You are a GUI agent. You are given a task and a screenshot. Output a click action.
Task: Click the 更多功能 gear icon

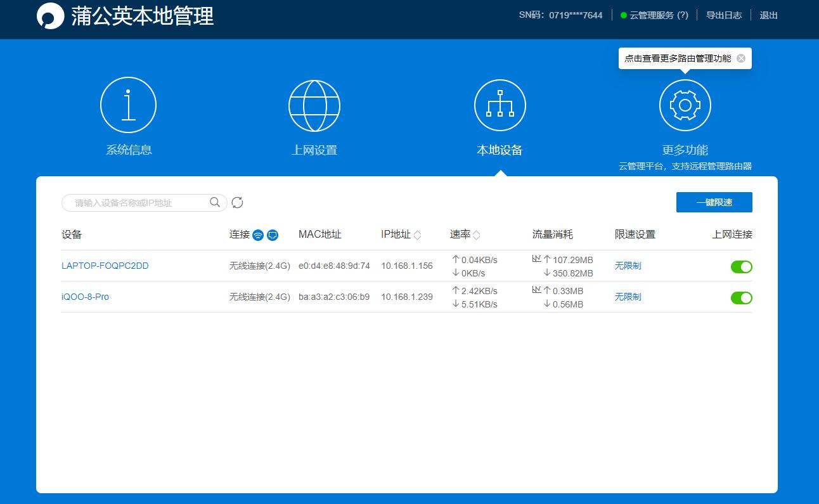(x=685, y=105)
